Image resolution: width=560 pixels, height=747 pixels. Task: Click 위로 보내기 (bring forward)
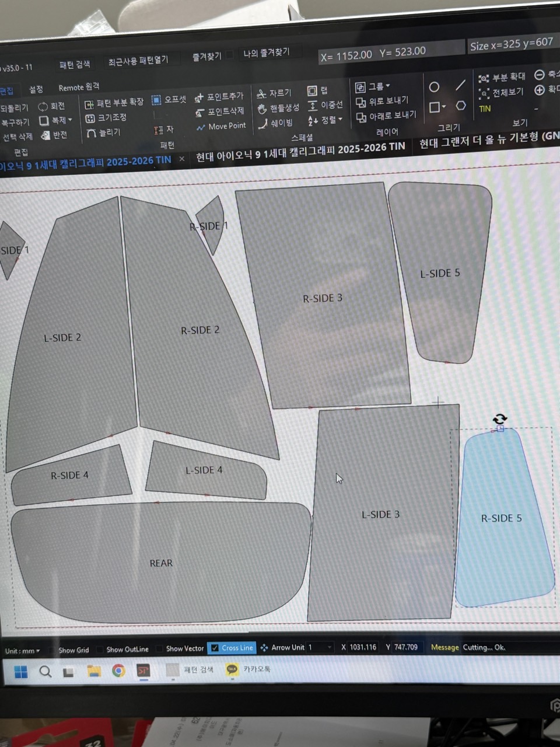(x=382, y=102)
